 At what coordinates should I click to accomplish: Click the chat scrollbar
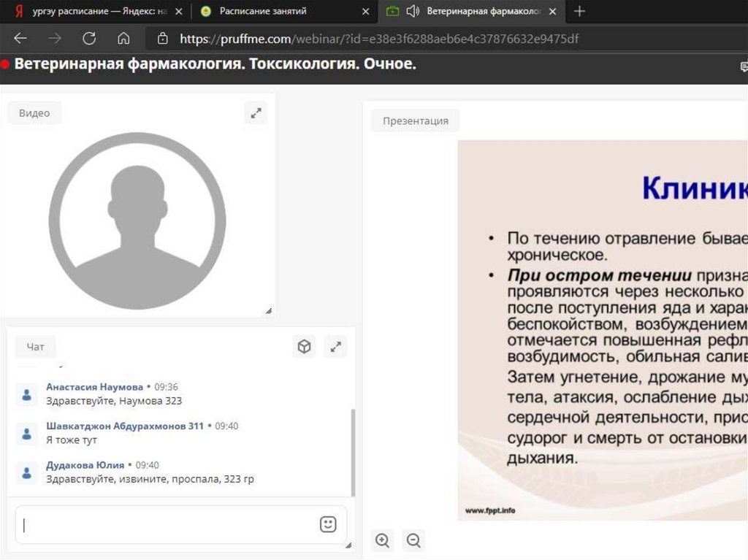coord(354,453)
